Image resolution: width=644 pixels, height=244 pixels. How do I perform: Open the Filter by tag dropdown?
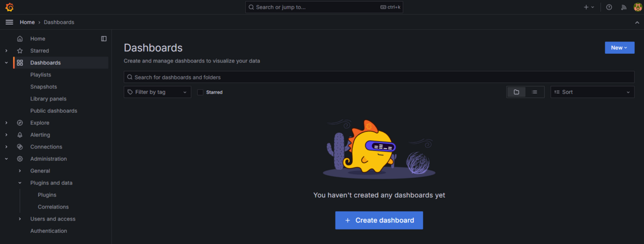(157, 92)
